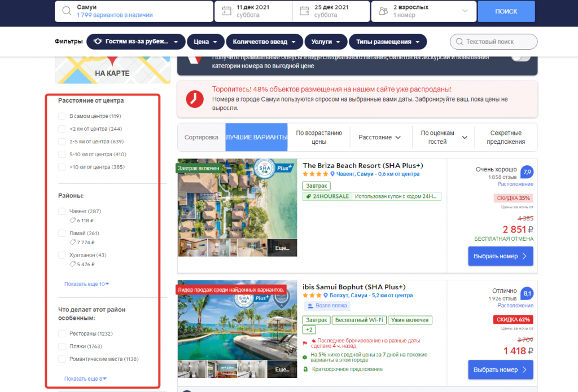Click the icon next to Краткосрочное предложение

[305, 369]
